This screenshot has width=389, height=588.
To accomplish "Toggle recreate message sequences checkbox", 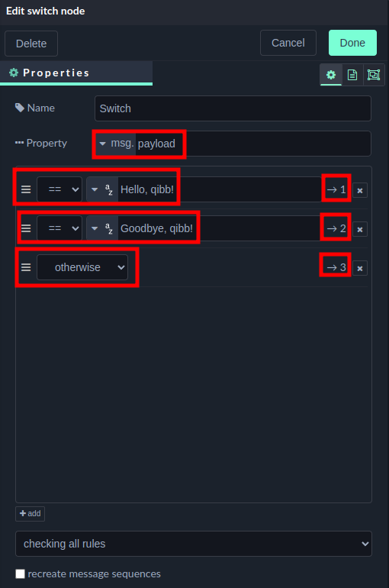I will pos(21,573).
